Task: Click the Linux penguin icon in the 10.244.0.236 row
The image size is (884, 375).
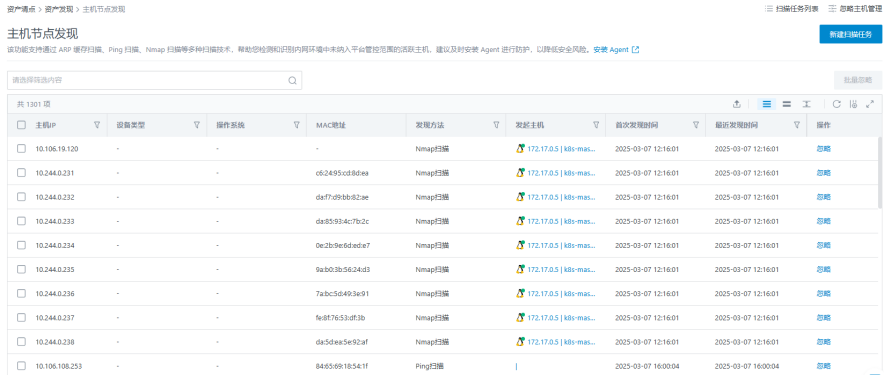Action: (x=520, y=293)
